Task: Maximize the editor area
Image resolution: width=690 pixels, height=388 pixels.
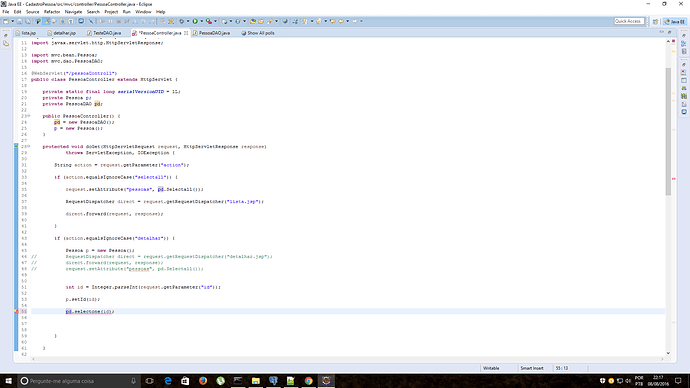Action: click(x=669, y=32)
